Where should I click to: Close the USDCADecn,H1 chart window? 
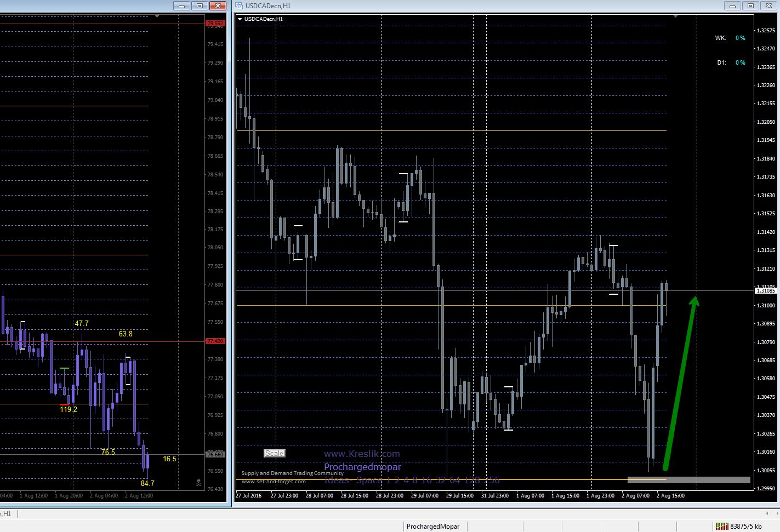768,6
